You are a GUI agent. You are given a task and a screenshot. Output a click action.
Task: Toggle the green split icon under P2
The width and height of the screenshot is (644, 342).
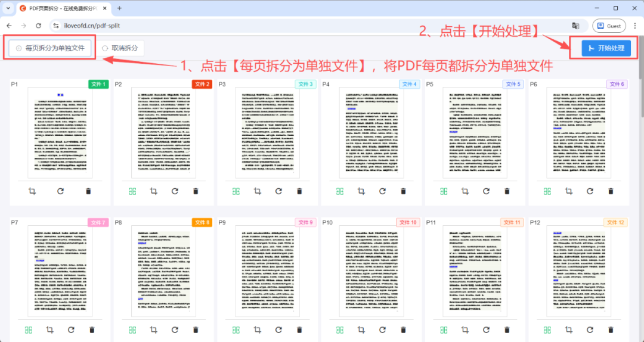click(x=132, y=191)
